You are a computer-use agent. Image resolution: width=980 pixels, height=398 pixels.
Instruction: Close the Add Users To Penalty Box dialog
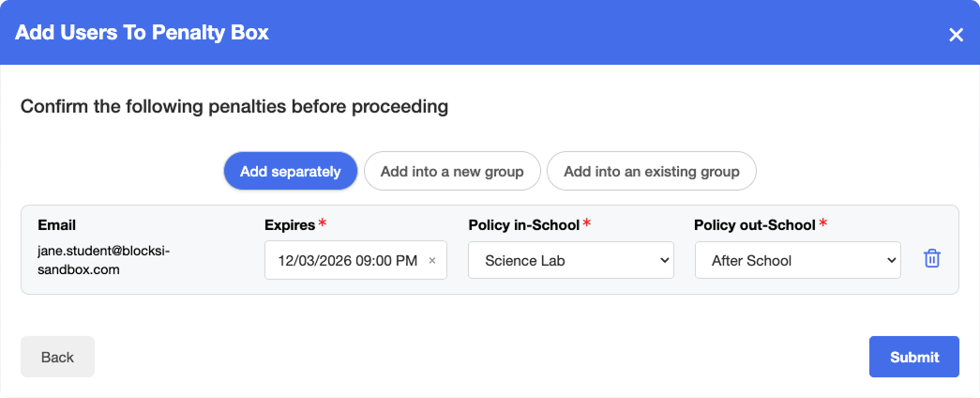[x=956, y=35]
